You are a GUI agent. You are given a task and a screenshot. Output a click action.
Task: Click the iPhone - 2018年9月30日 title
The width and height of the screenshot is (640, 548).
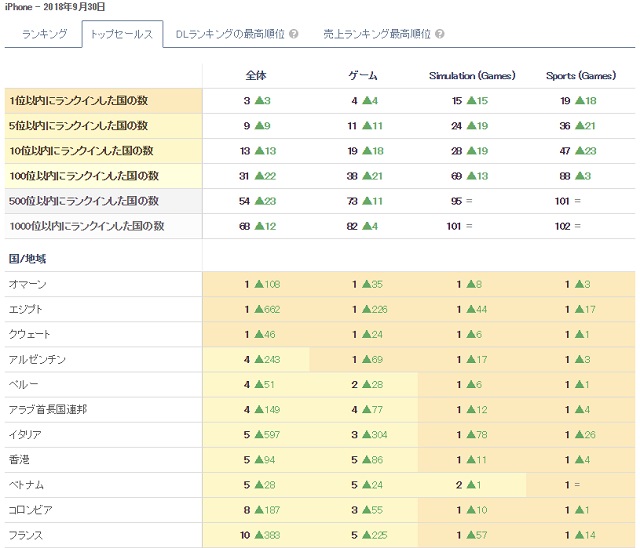(x=55, y=7)
